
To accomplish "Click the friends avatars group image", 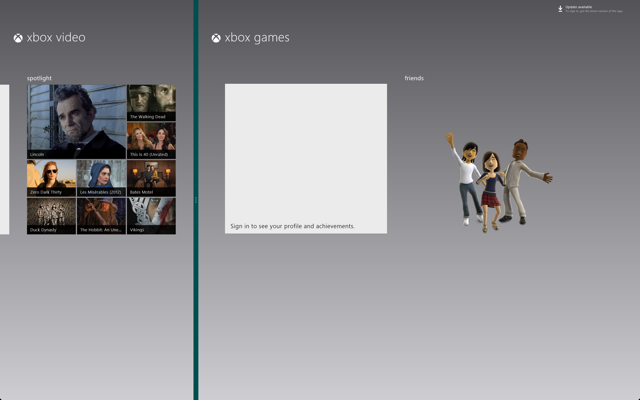I will [x=498, y=183].
